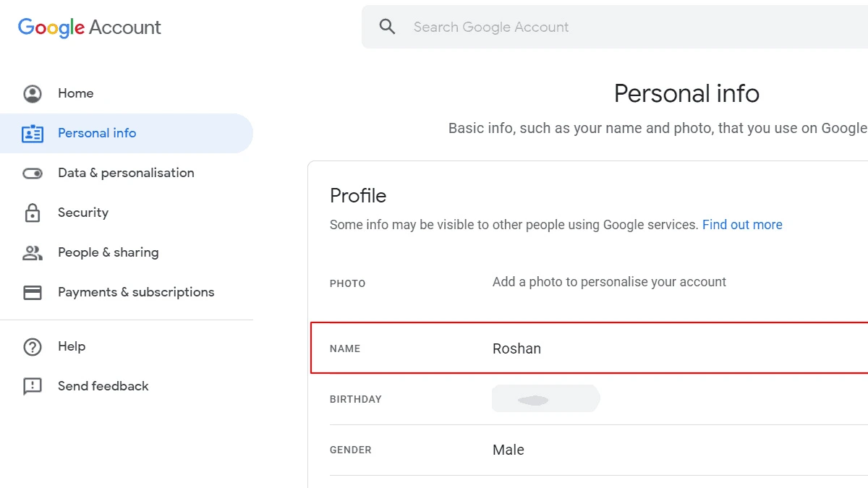This screenshot has height=488, width=868.
Task: Open the Gender row showing Male
Action: pyautogui.click(x=590, y=450)
